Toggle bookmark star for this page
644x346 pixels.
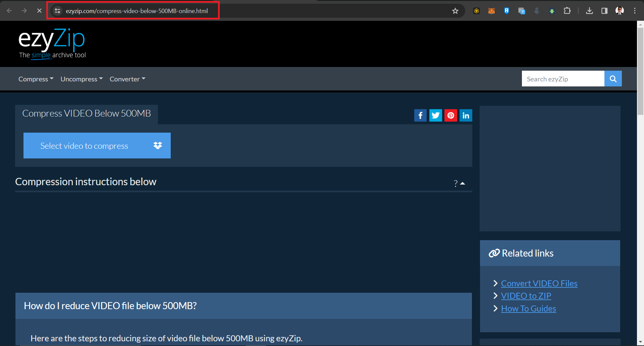(x=455, y=10)
